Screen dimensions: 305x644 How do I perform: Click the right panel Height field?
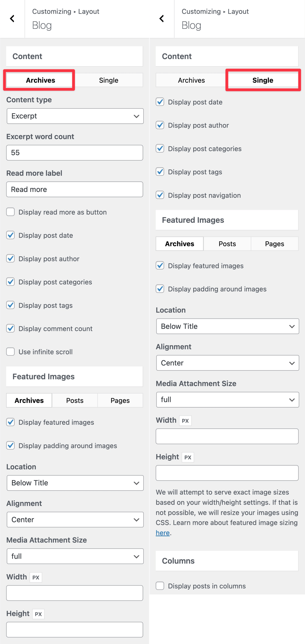(x=227, y=473)
